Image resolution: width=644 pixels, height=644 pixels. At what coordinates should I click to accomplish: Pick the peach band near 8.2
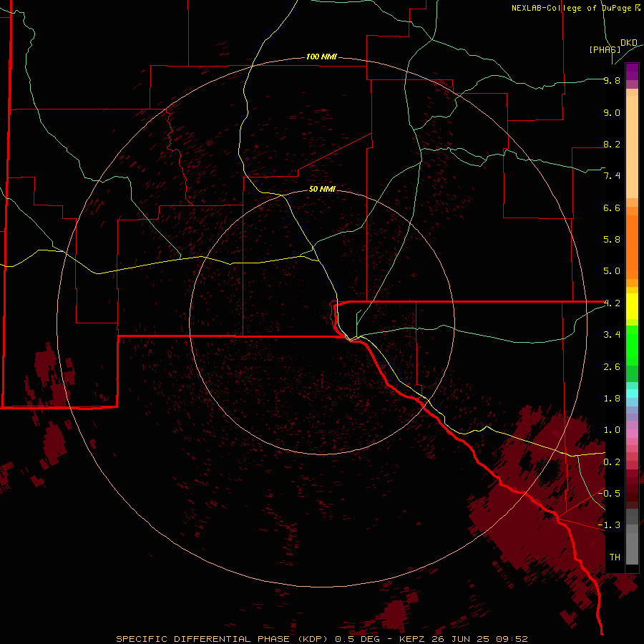tap(632, 147)
